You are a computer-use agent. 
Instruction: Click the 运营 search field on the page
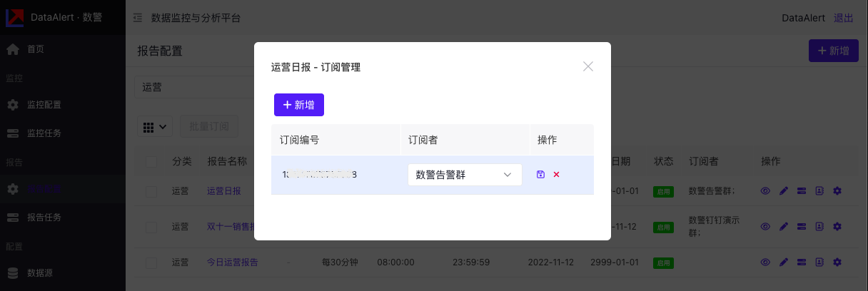pyautogui.click(x=194, y=87)
